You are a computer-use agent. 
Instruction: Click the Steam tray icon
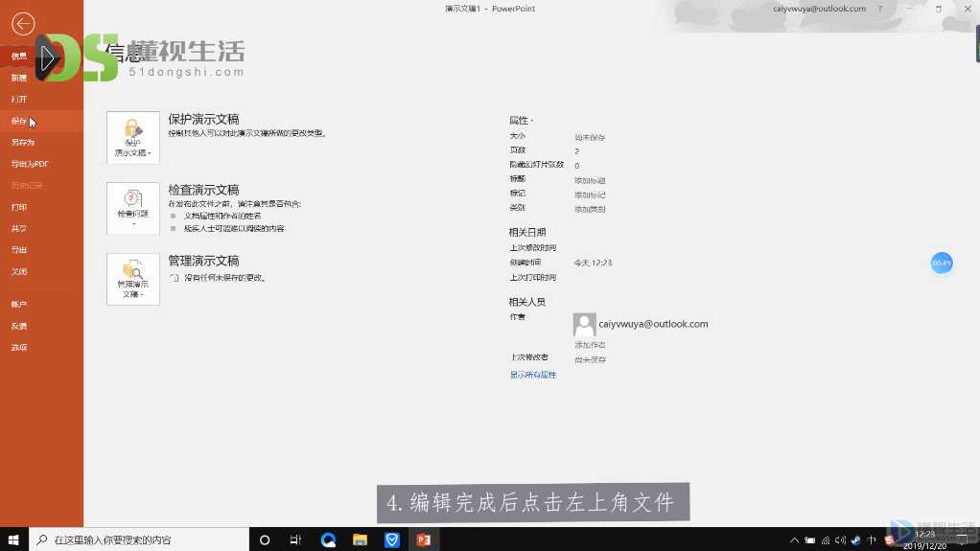pyautogui.click(x=856, y=540)
